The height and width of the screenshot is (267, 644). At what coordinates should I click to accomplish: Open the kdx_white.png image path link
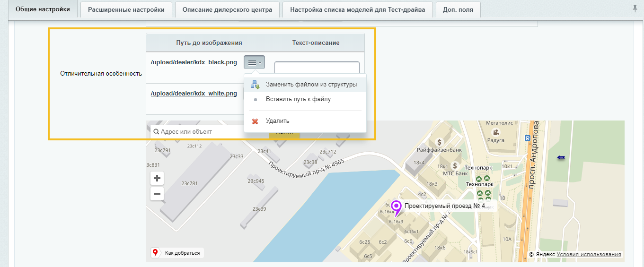pos(194,94)
